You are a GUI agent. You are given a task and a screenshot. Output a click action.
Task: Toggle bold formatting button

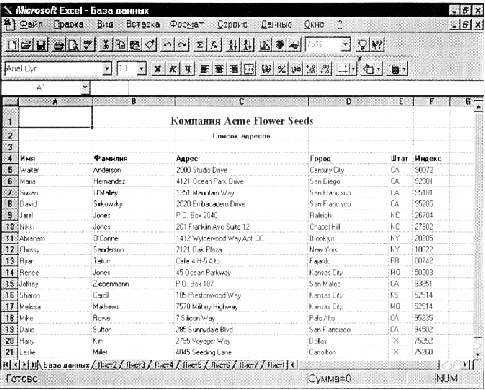pyautogui.click(x=158, y=69)
